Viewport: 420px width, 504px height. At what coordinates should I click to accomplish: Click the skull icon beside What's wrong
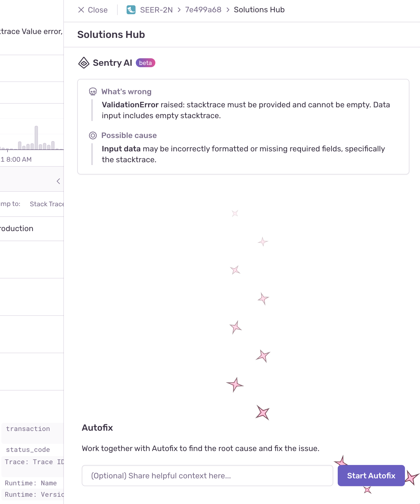coord(93,92)
